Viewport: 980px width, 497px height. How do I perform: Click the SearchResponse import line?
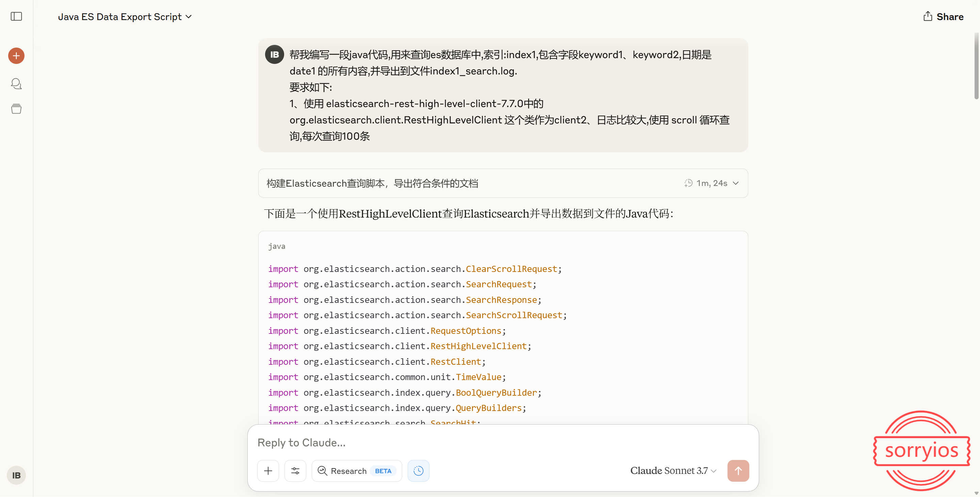click(404, 300)
